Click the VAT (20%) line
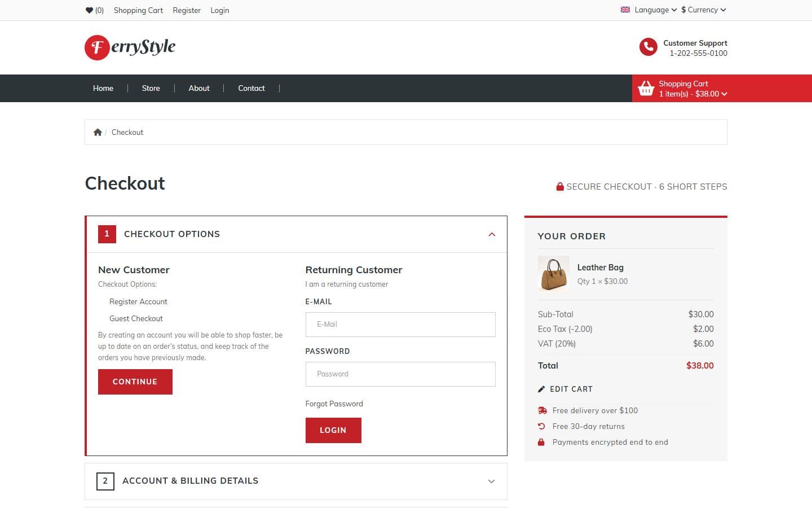 (x=626, y=344)
